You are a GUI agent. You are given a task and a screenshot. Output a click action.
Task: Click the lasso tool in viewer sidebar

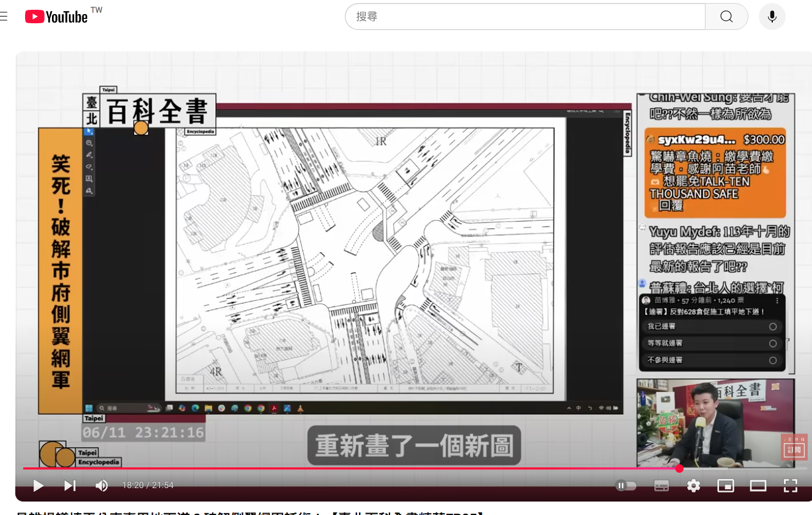coord(89,167)
